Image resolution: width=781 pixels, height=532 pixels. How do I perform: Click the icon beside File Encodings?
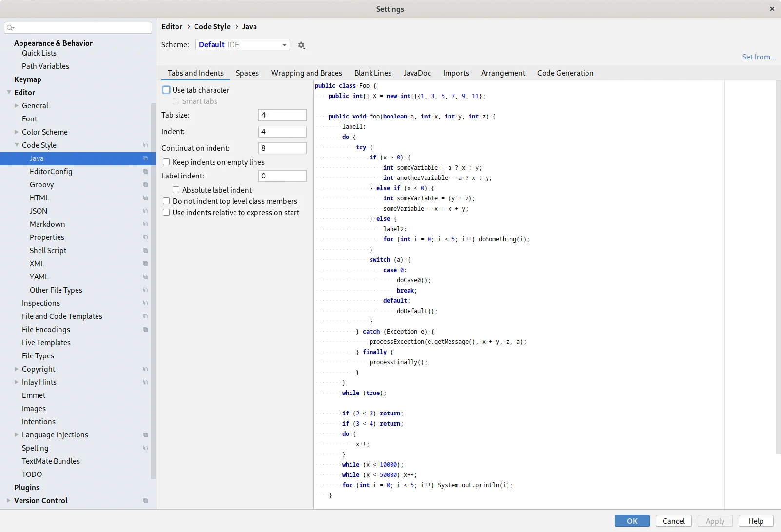pos(145,330)
